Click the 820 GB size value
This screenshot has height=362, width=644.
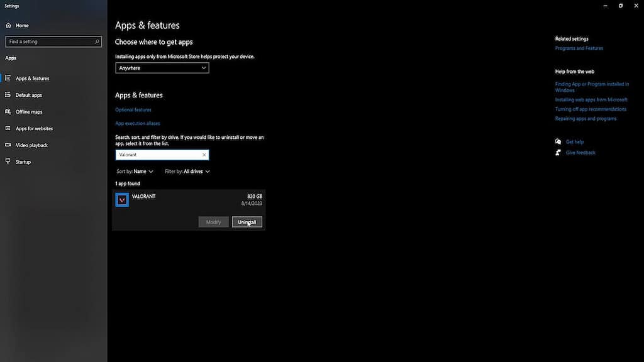click(x=255, y=197)
